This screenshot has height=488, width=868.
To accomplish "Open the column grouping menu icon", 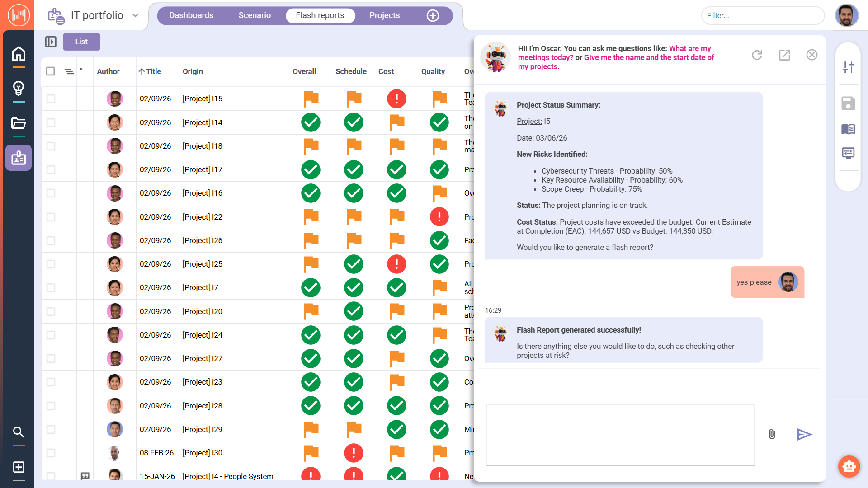I will tap(69, 71).
